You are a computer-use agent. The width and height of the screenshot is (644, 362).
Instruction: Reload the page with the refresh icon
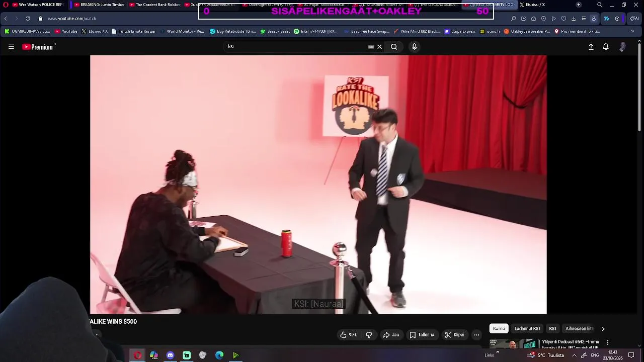(x=28, y=19)
